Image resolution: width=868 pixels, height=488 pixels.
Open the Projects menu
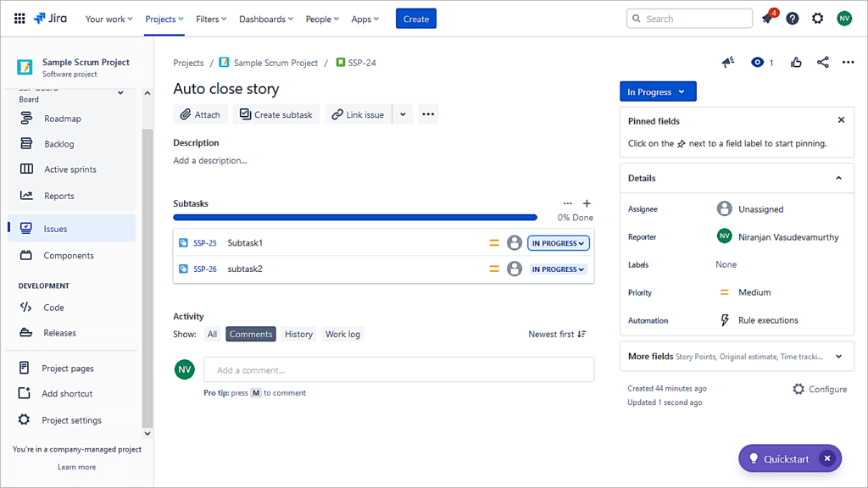164,18
